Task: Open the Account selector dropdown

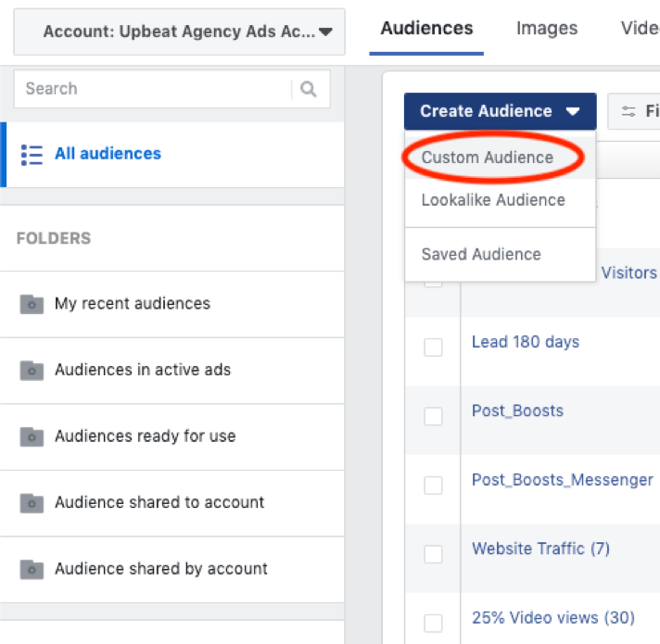Action: [180, 32]
